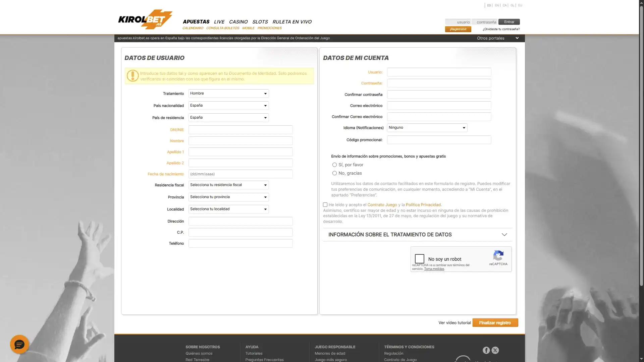Image resolution: width=644 pixels, height=362 pixels.
Task: Open footer Quiénes somos link
Action: 199,353
